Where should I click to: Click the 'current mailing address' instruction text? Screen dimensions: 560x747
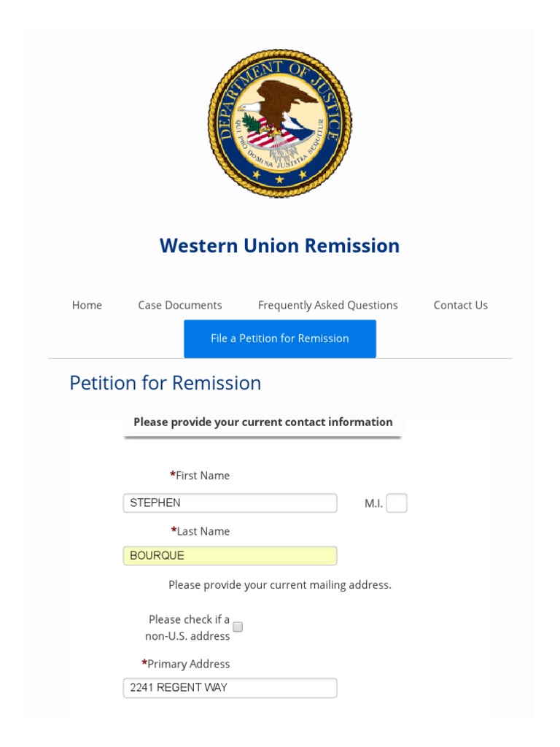[280, 585]
